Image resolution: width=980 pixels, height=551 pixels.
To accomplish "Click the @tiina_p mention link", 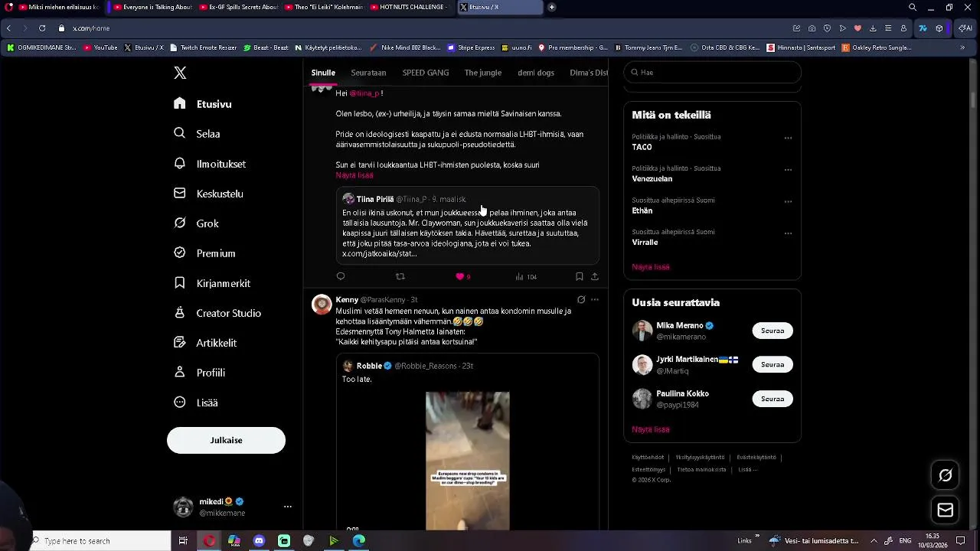I will [x=364, y=93].
